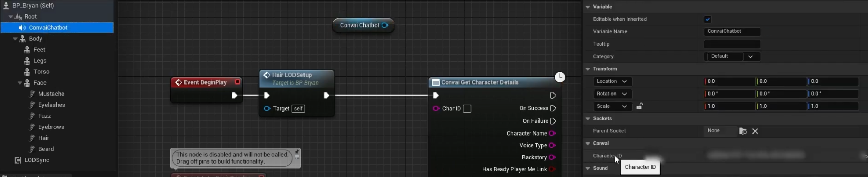Open the Scale type dropdown
The image size is (868, 177).
pyautogui.click(x=612, y=106)
